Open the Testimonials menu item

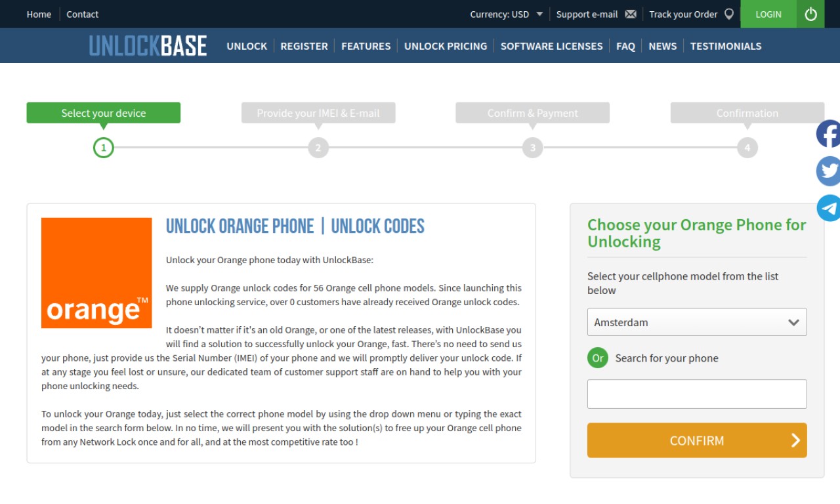pos(726,46)
